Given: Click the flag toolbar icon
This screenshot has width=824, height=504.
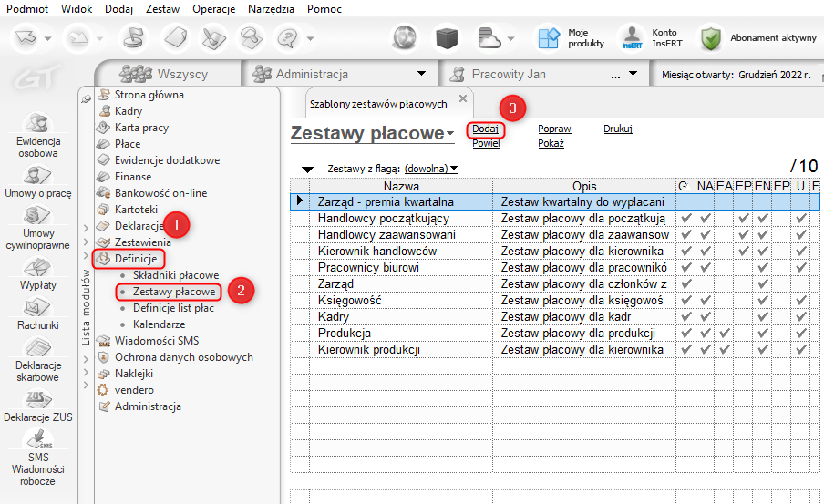Looking at the screenshot, I should coord(133,38).
